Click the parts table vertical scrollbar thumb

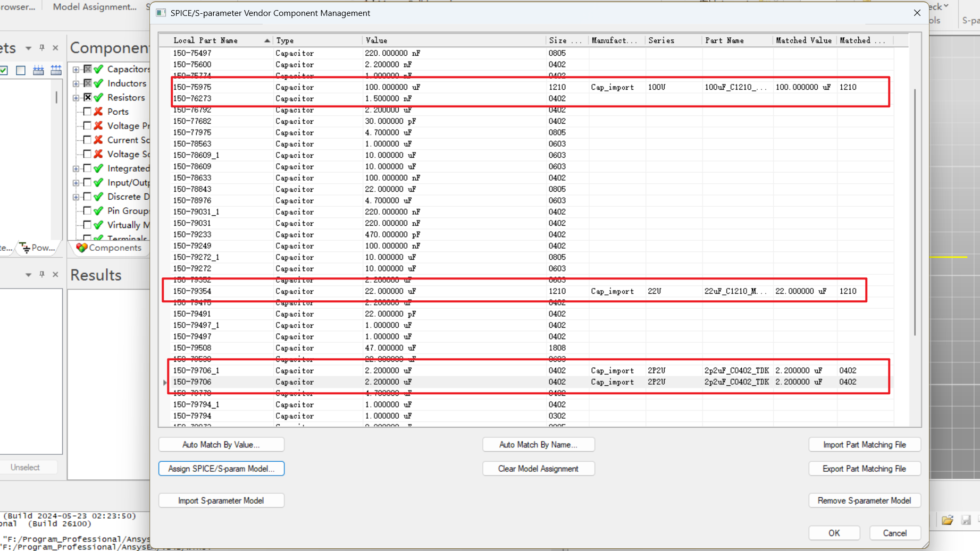915,212
